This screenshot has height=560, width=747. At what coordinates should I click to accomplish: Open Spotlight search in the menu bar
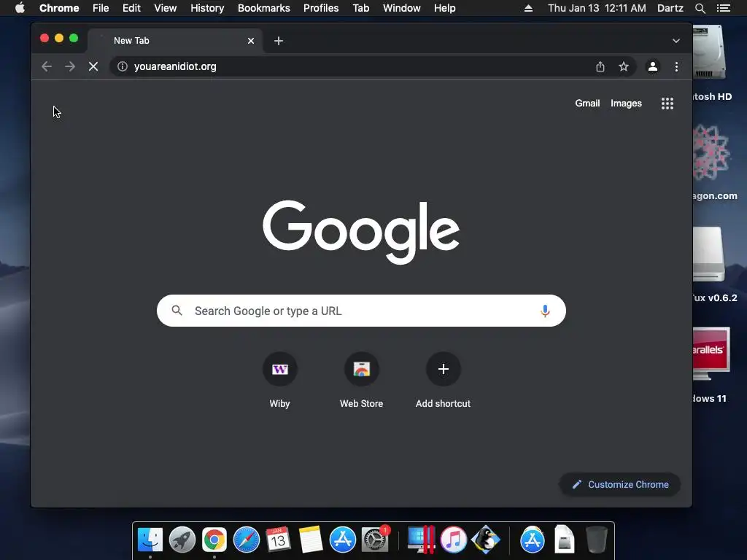[x=700, y=8]
